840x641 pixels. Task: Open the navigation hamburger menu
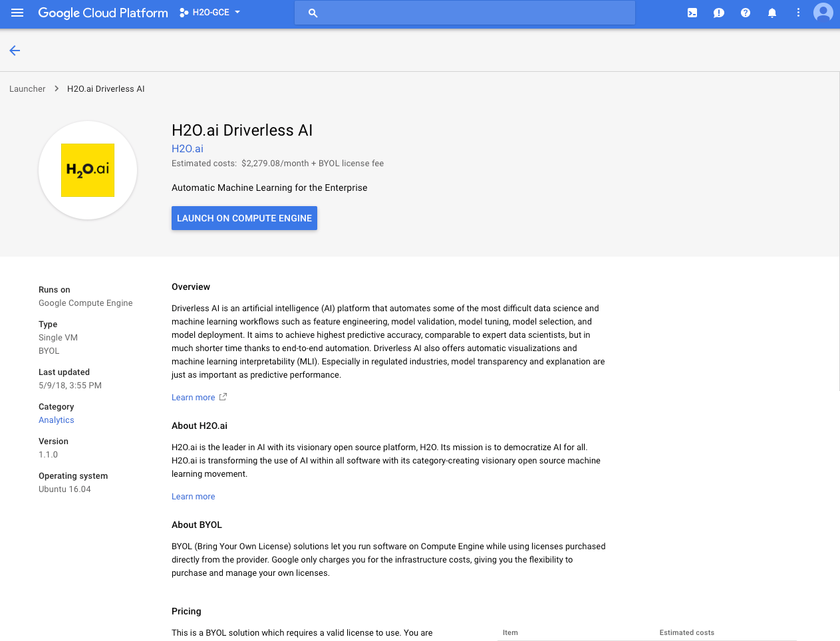coord(17,12)
